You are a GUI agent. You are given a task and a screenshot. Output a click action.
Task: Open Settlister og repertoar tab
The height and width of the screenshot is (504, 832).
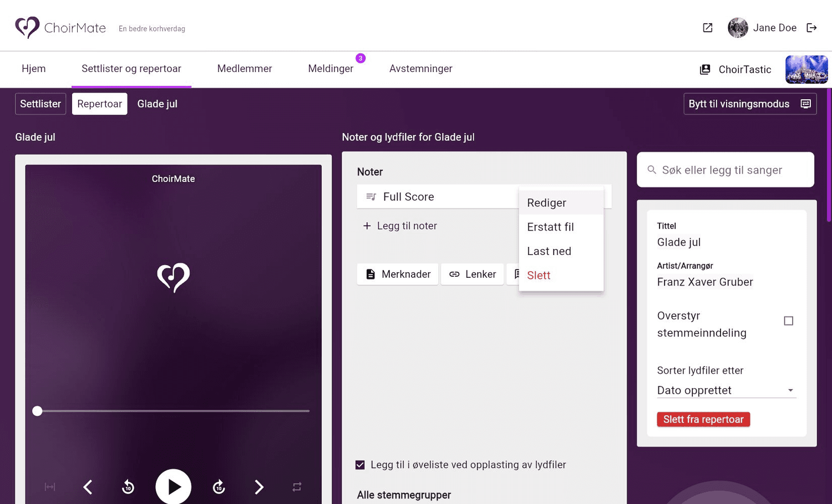(131, 69)
